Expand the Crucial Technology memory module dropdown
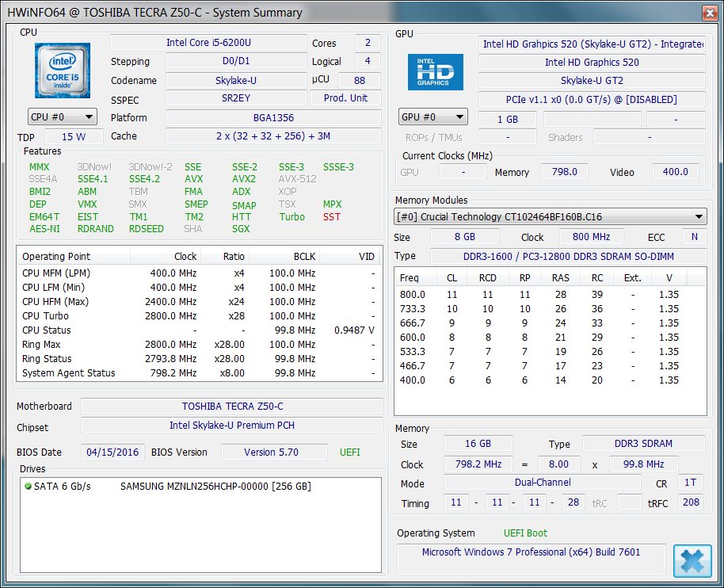 pyautogui.click(x=551, y=216)
